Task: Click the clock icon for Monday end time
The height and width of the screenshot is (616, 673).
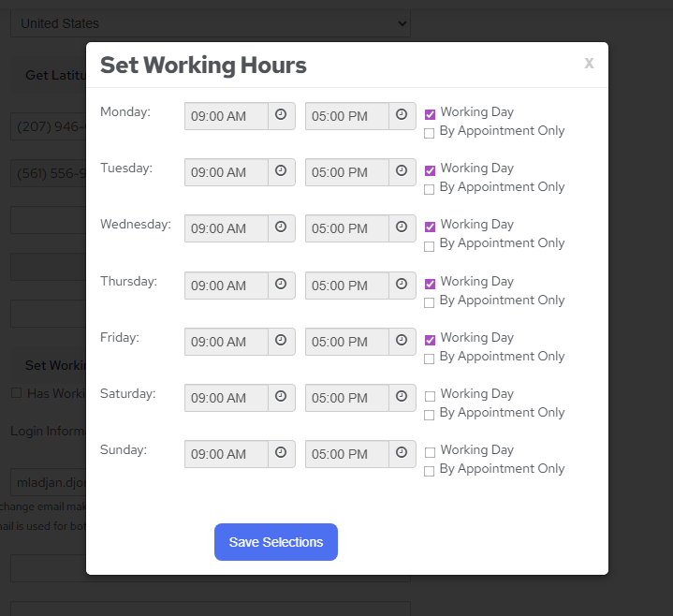Action: coord(402,115)
